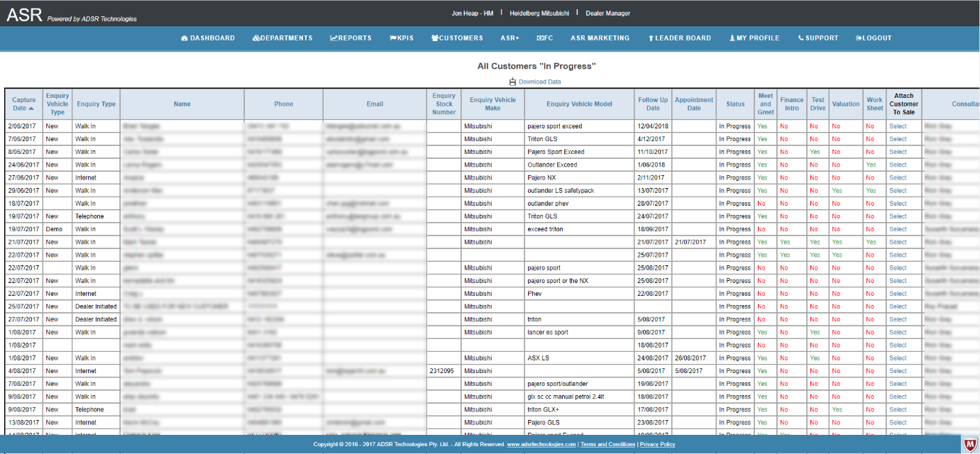Open the Customers section
The width and height of the screenshot is (980, 454).
[x=457, y=38]
